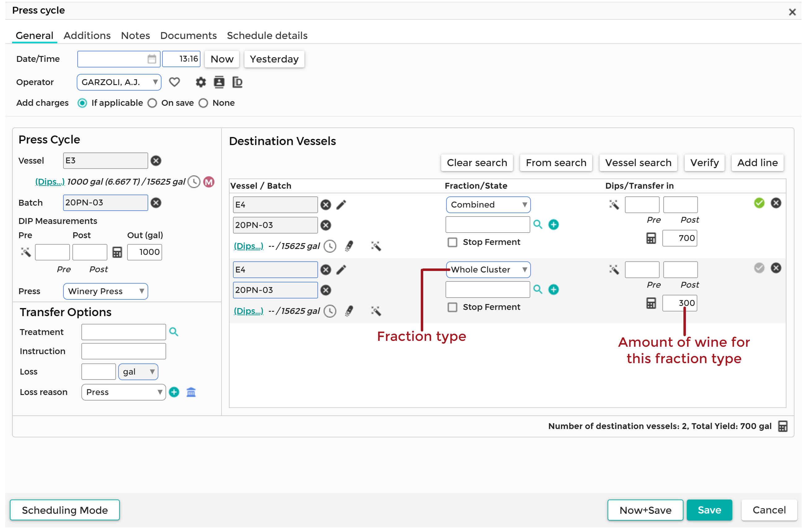Click the green checkmark on Combined row

(x=760, y=203)
